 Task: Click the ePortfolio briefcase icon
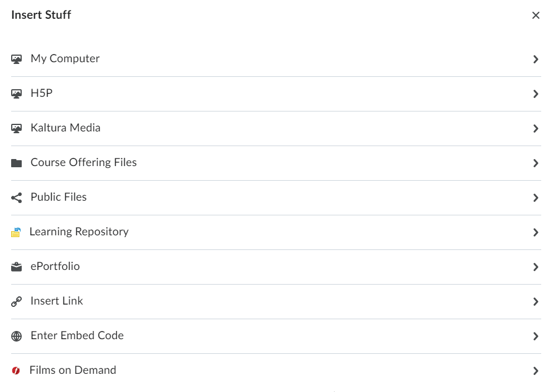(x=16, y=267)
